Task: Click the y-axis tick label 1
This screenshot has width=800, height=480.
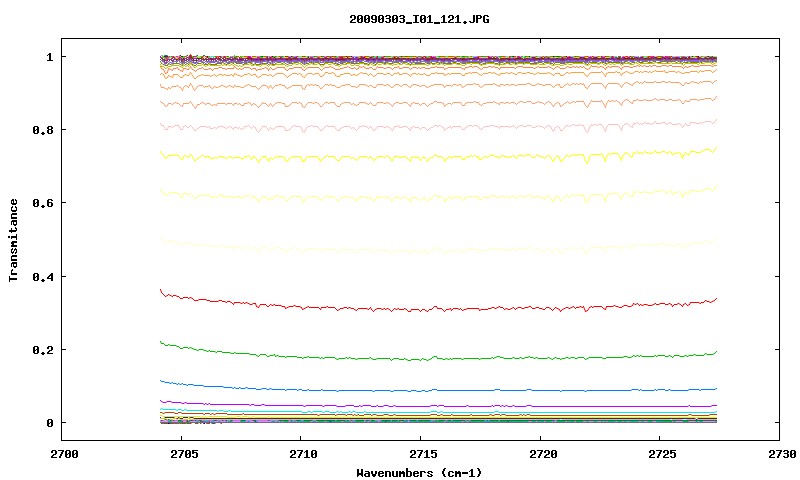Action: [49, 57]
